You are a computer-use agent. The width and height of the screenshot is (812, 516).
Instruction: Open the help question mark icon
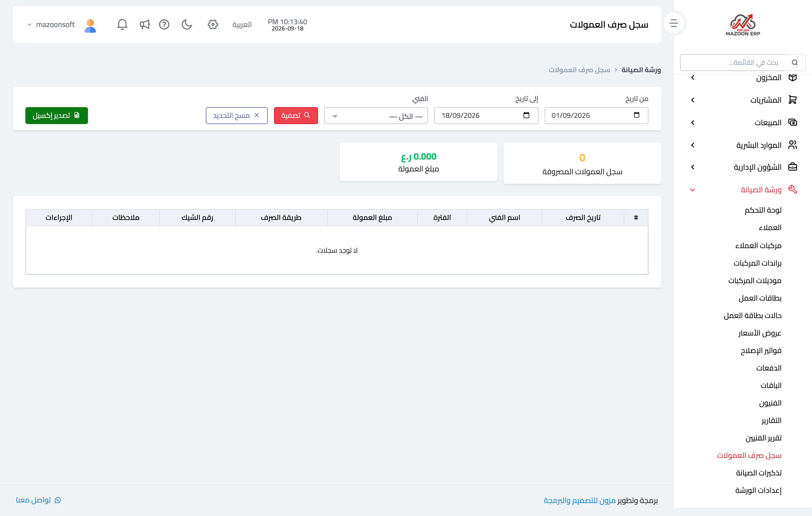(164, 24)
